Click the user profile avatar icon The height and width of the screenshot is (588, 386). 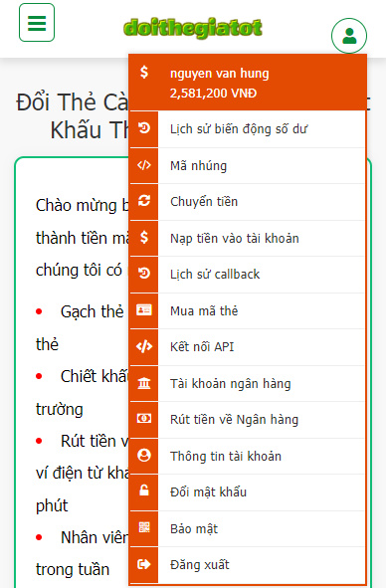(349, 36)
